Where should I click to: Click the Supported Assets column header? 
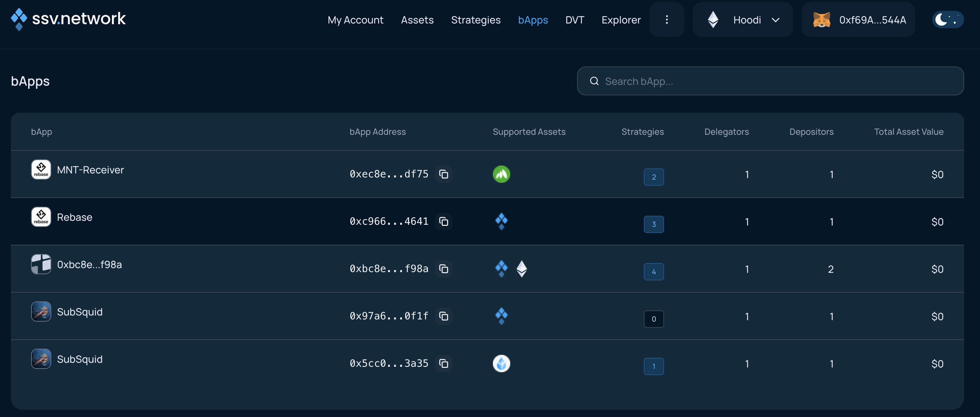click(529, 132)
